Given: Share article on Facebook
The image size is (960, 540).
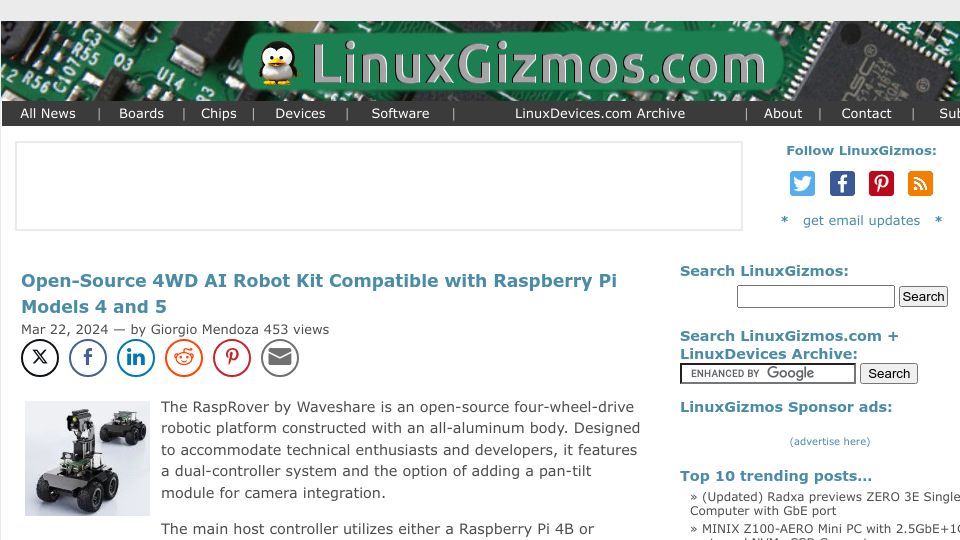Looking at the screenshot, I should click(x=88, y=358).
